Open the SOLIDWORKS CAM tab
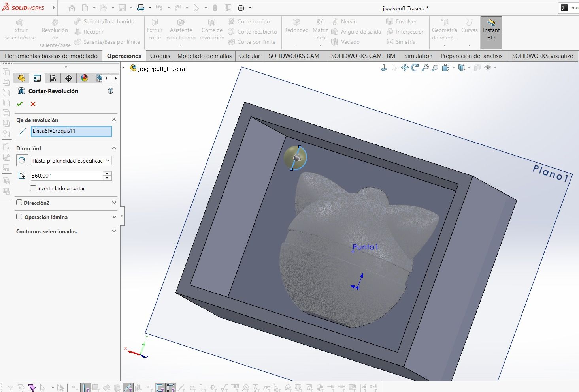 point(294,56)
